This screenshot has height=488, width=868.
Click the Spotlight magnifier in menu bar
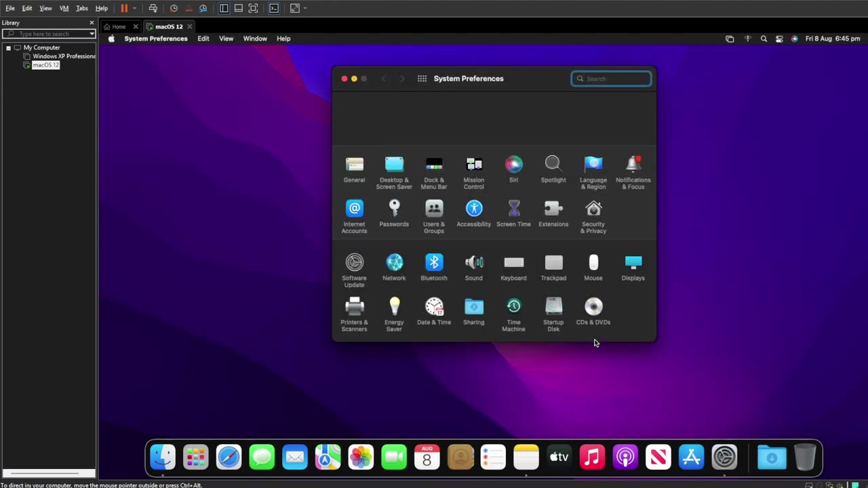tap(764, 39)
